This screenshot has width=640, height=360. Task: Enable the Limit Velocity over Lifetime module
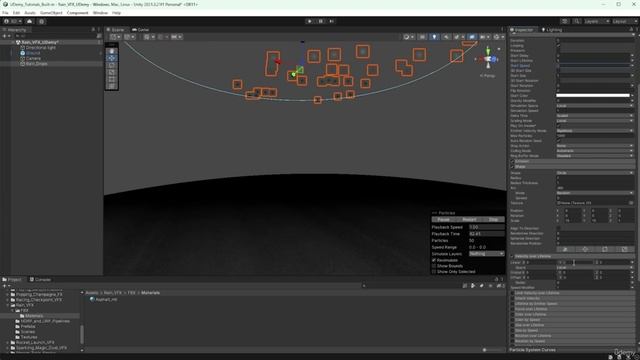(513, 293)
